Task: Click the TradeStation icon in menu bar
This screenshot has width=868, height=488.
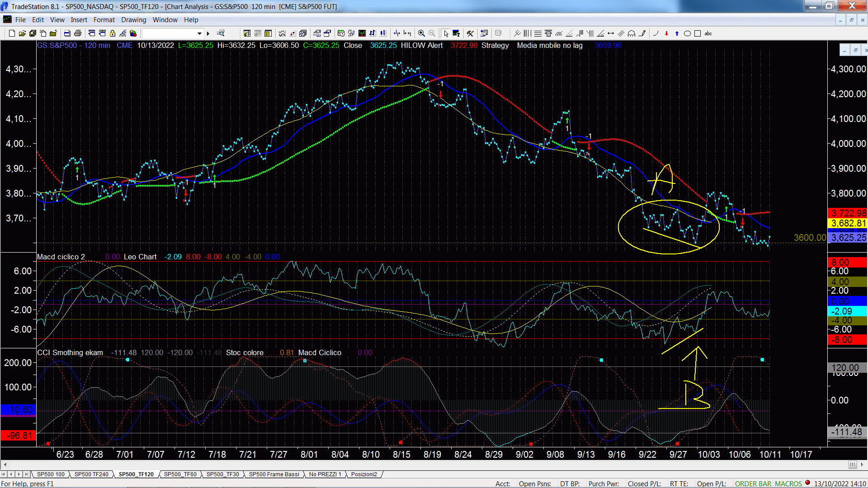Action: [x=7, y=19]
